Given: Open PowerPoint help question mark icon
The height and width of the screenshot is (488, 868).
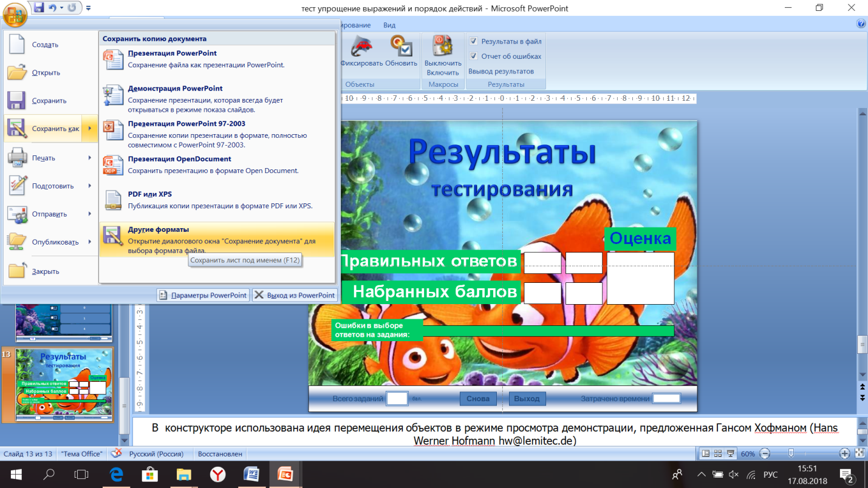Looking at the screenshot, I should 861,24.
